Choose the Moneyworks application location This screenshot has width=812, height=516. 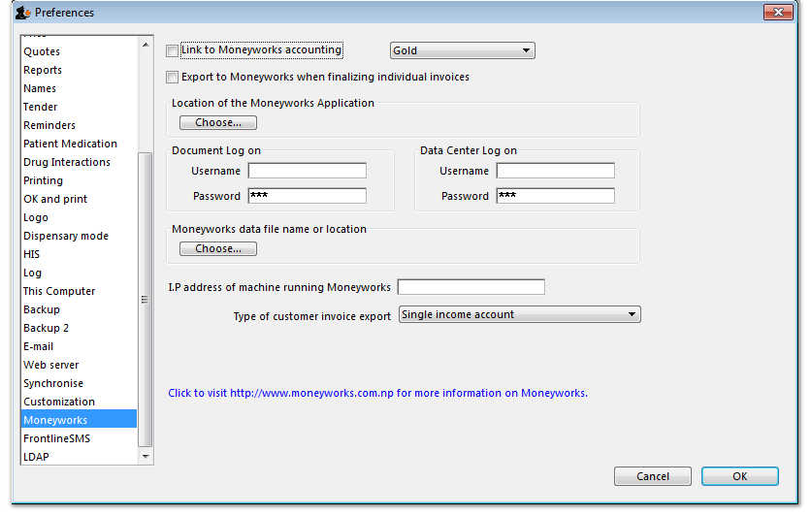point(217,123)
